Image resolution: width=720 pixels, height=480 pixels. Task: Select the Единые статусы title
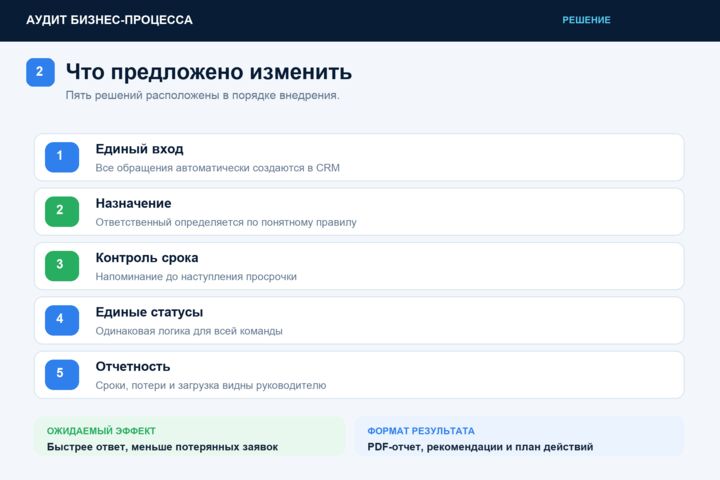pyautogui.click(x=149, y=312)
